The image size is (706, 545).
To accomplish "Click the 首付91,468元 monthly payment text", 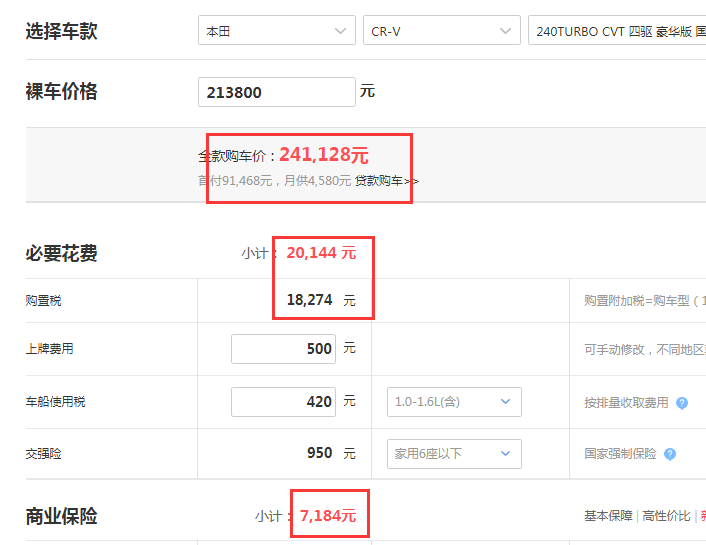I will pos(274,181).
